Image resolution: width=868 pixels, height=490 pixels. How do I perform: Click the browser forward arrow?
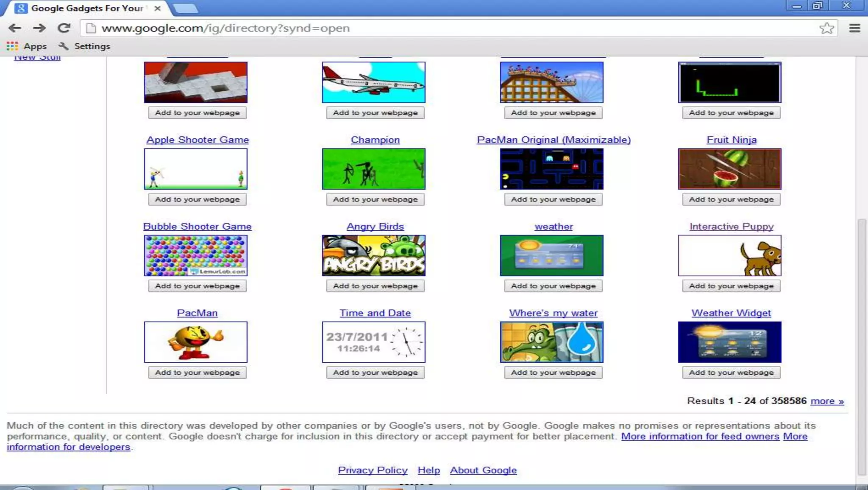39,28
